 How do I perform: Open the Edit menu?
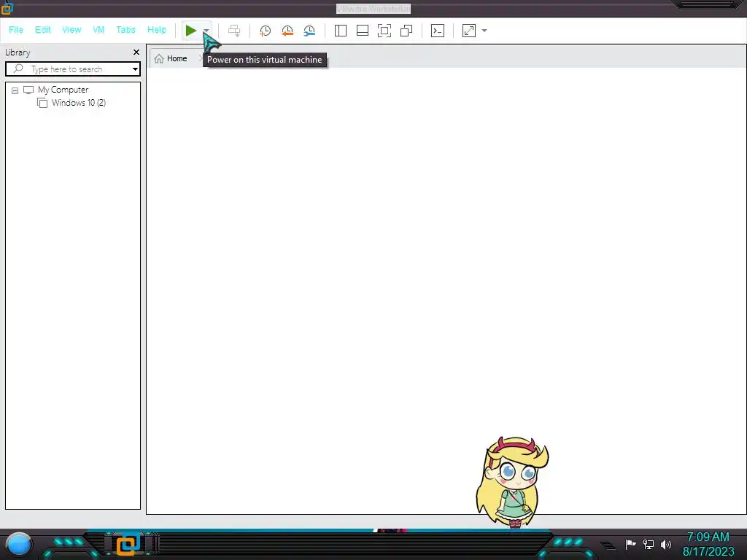(x=42, y=29)
